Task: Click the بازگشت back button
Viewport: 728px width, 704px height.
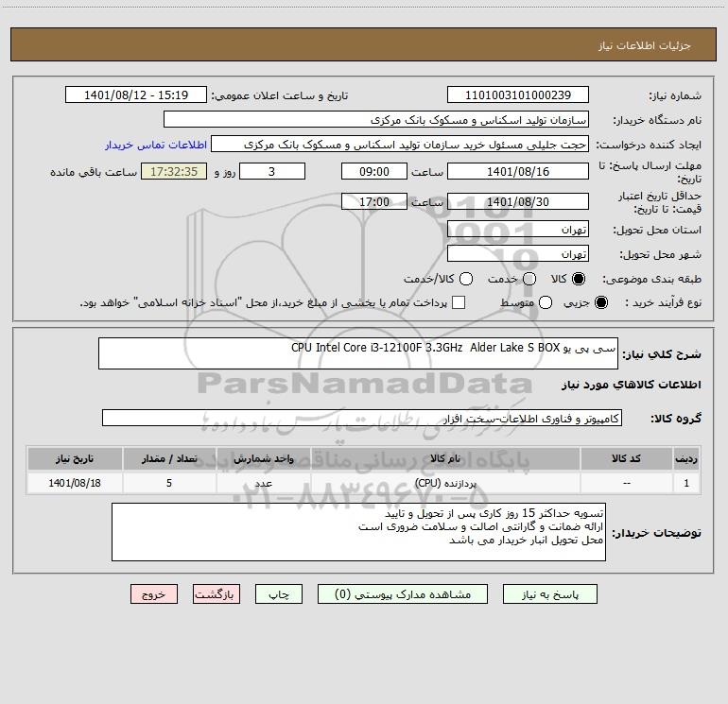Action: pyautogui.click(x=217, y=594)
